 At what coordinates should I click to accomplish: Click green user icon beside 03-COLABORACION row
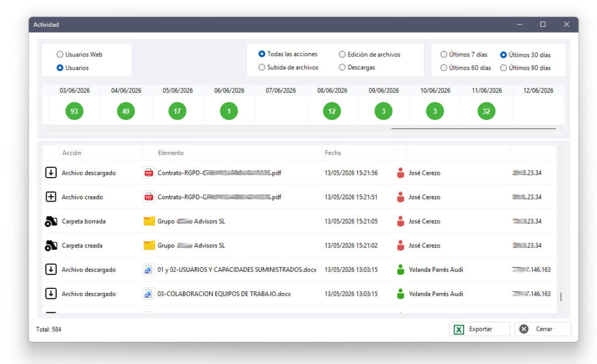coord(400,294)
